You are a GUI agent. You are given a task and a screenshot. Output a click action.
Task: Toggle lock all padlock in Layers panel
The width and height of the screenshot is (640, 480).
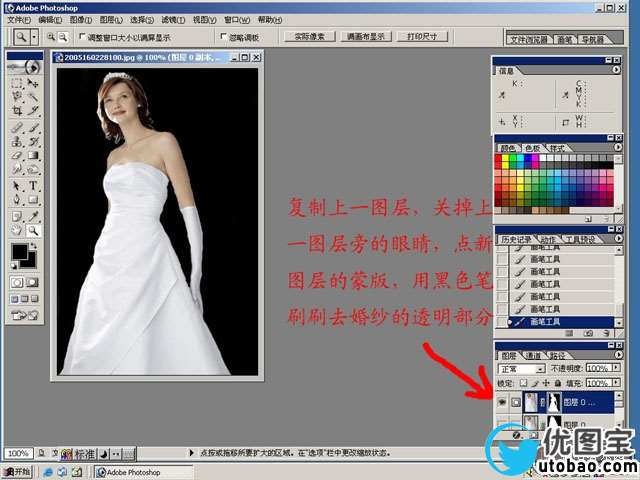click(558, 383)
